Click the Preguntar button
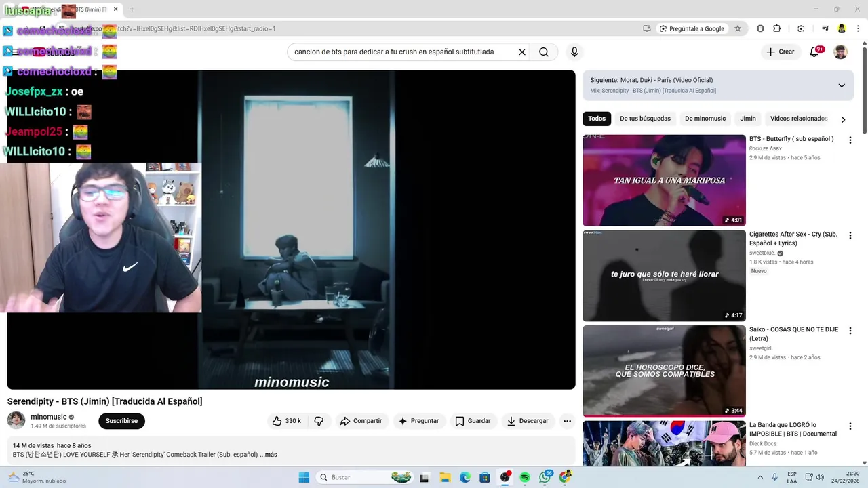The image size is (868, 488). (418, 421)
